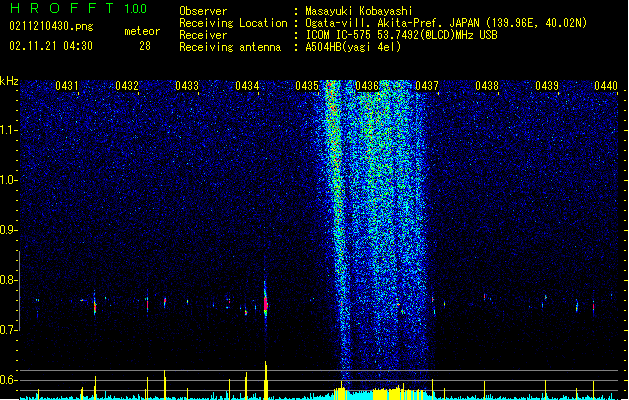Select the ICOM IC-575 receiver description
The height and width of the screenshot is (400, 629).
click(401, 35)
